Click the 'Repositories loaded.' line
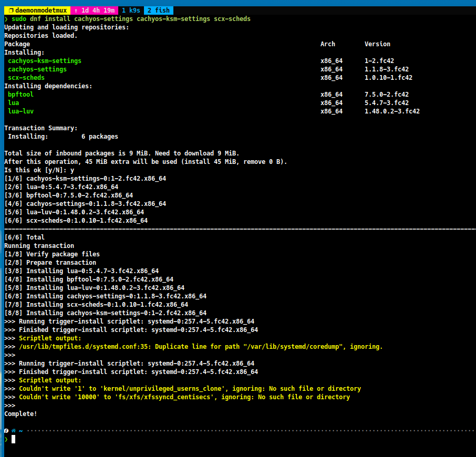The width and height of the screenshot is (476, 457). pyautogui.click(x=41, y=36)
